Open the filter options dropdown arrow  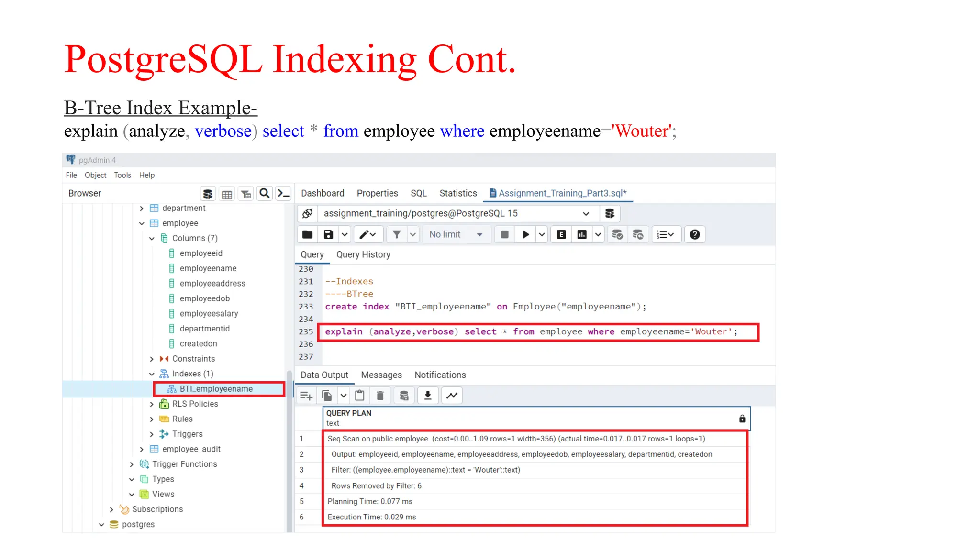click(x=413, y=234)
